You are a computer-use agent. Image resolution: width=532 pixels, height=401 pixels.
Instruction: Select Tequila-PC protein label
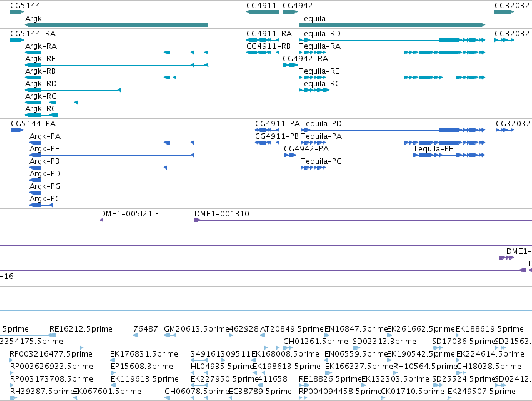[321, 161]
